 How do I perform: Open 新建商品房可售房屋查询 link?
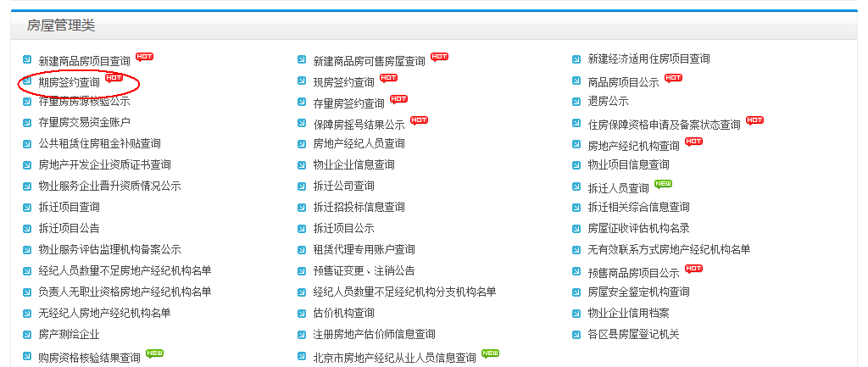370,61
